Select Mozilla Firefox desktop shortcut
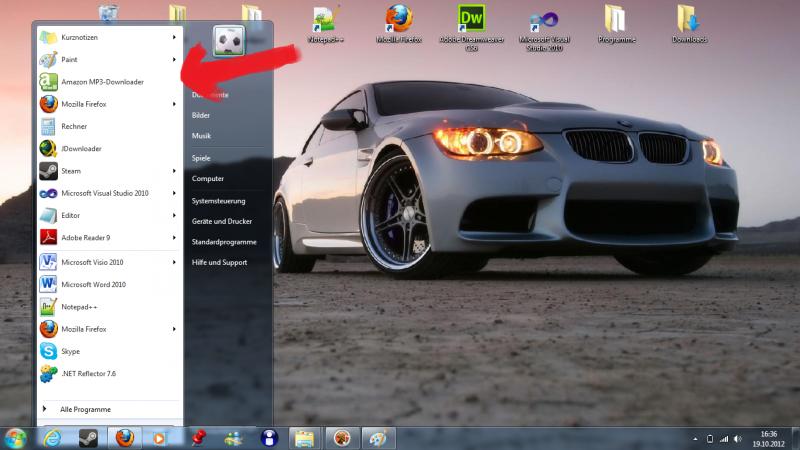 click(399, 24)
